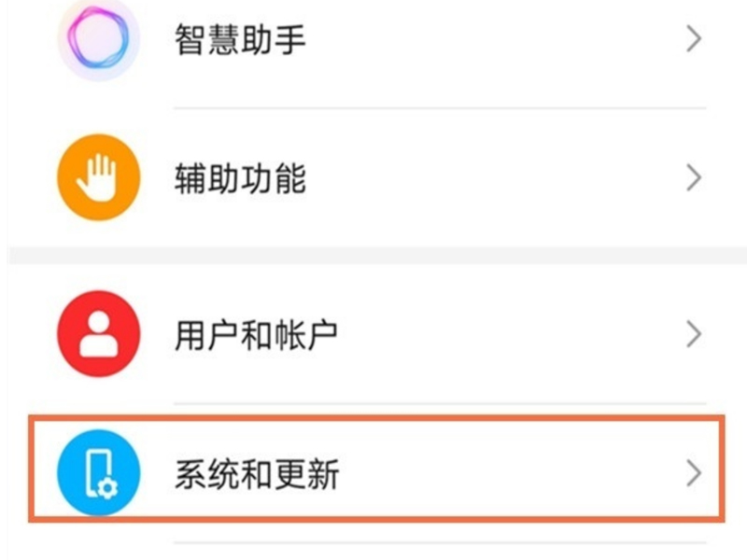The width and height of the screenshot is (747, 560).
Task: Click the chevron arrow beside 辅助功能
Action: (693, 177)
